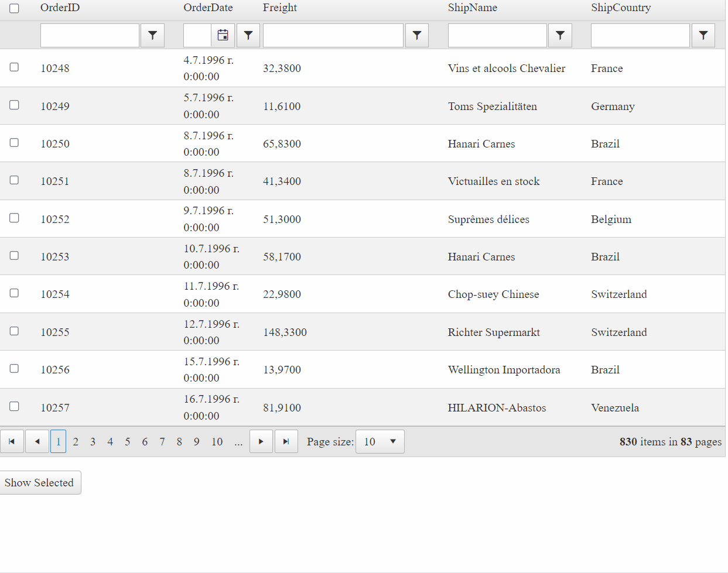Go to the next page
Image resolution: width=728 pixels, height=573 pixels.
pyautogui.click(x=261, y=441)
